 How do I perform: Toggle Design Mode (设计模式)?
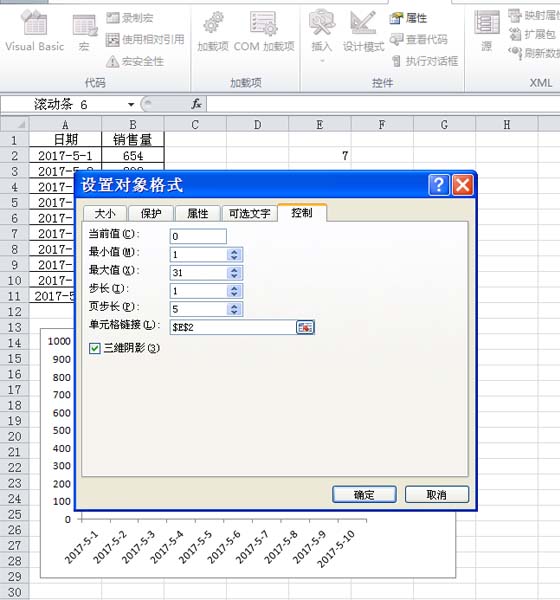tap(363, 31)
